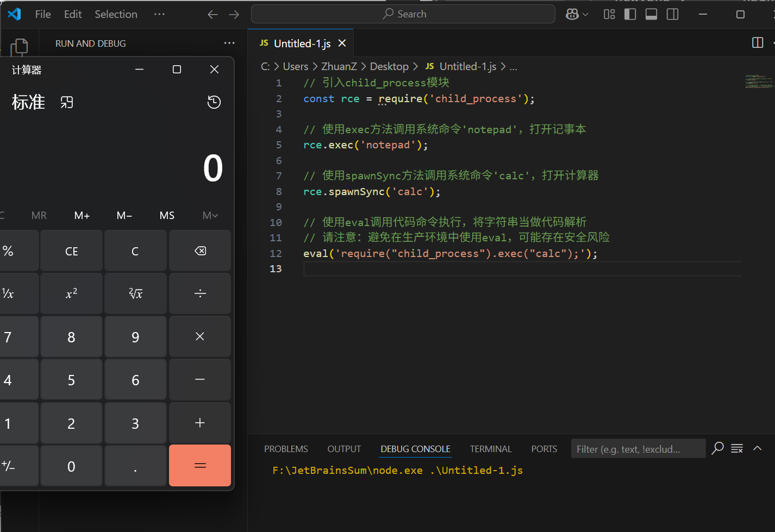Toggle the bottom panel visibility
This screenshot has width=775, height=532.
651,14
